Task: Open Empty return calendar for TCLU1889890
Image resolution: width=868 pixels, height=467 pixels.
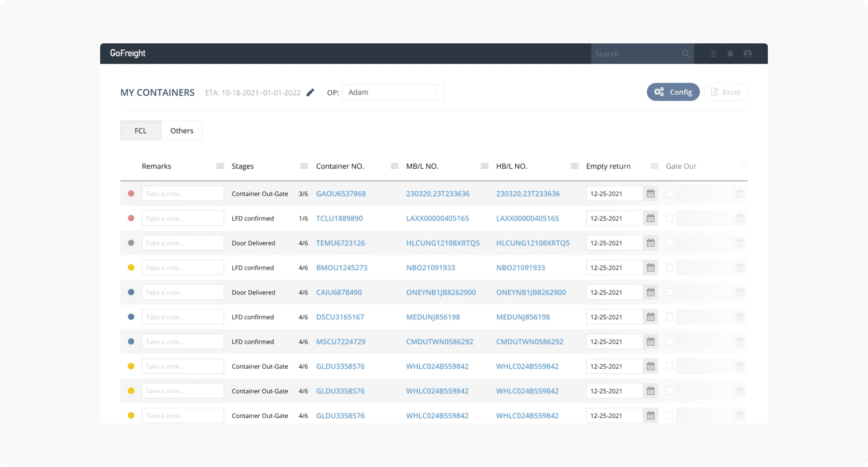Action: [650, 218]
